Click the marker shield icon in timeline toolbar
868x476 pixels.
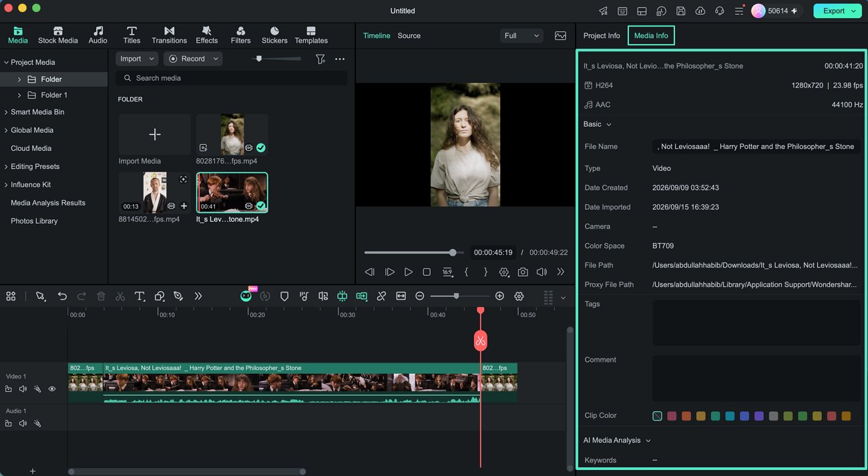pos(284,296)
